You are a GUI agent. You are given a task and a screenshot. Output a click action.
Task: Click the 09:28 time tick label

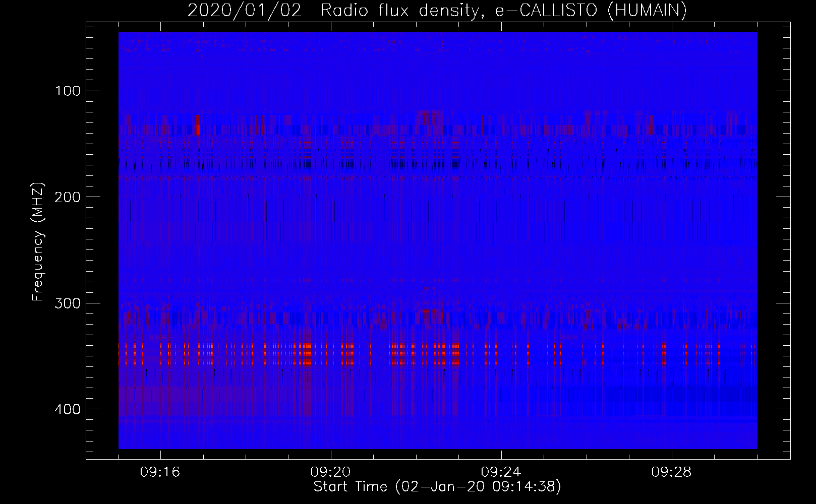(672, 472)
